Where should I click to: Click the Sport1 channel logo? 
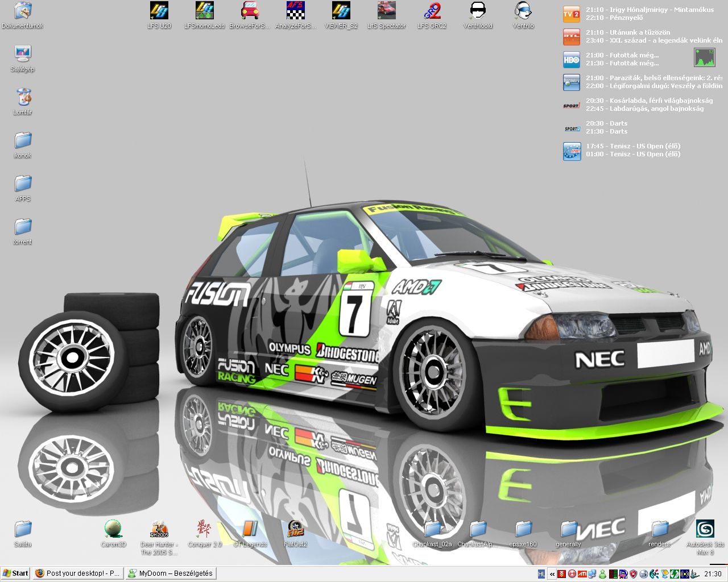pyautogui.click(x=571, y=105)
